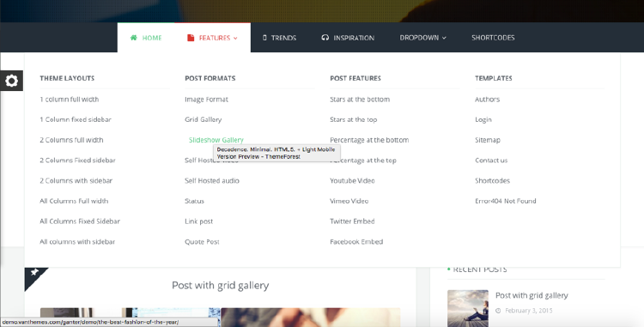Open the Shortcodes navigation item

point(493,38)
